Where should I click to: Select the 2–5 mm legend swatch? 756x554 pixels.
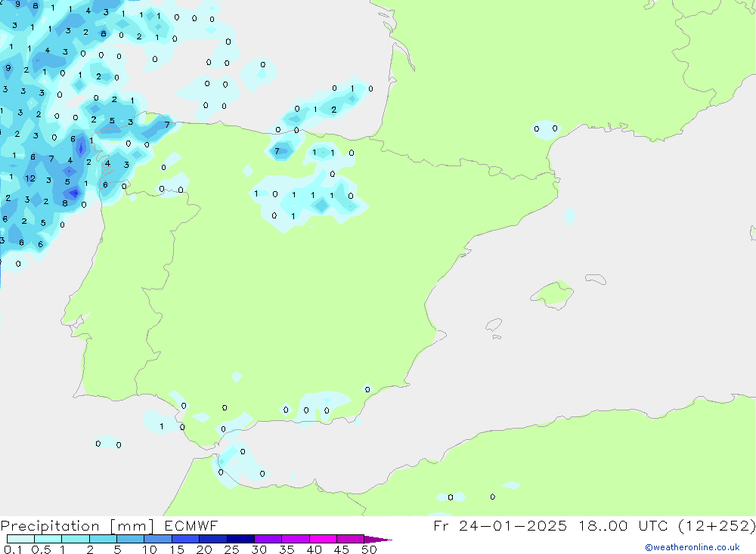tap(103, 539)
